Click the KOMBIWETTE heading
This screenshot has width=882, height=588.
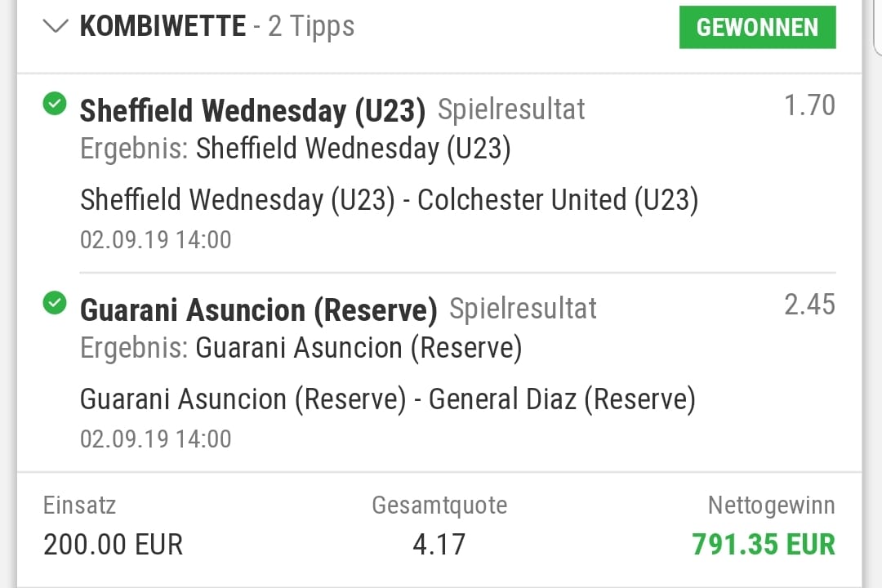[163, 27]
